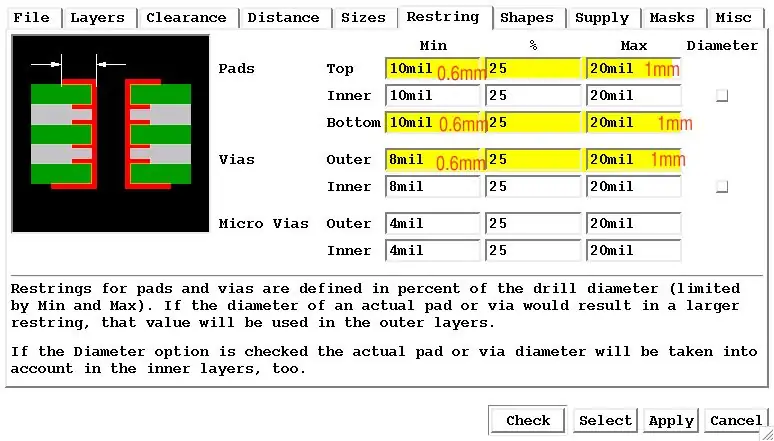Go to the Distance tab
The image size is (774, 441).
click(285, 18)
